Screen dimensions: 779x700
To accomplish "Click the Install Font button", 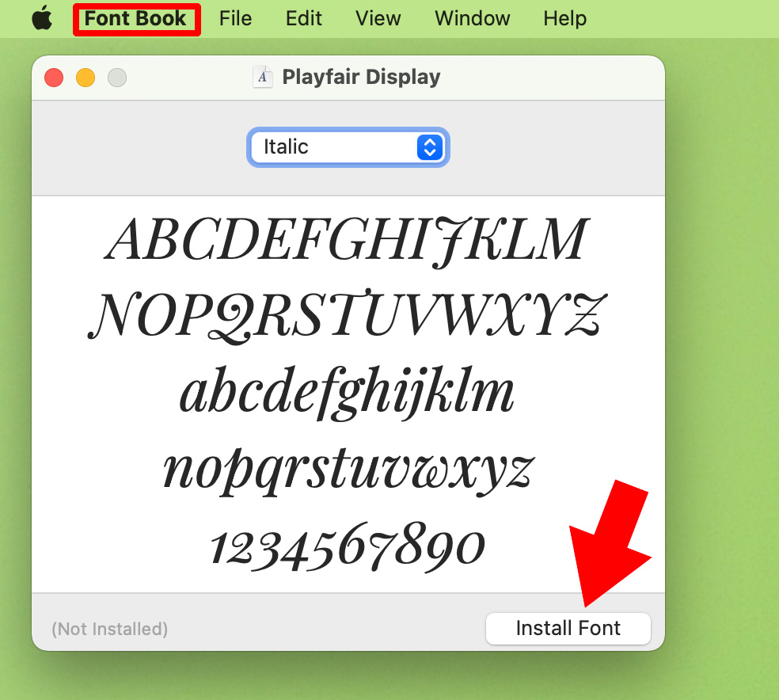I will pos(568,629).
